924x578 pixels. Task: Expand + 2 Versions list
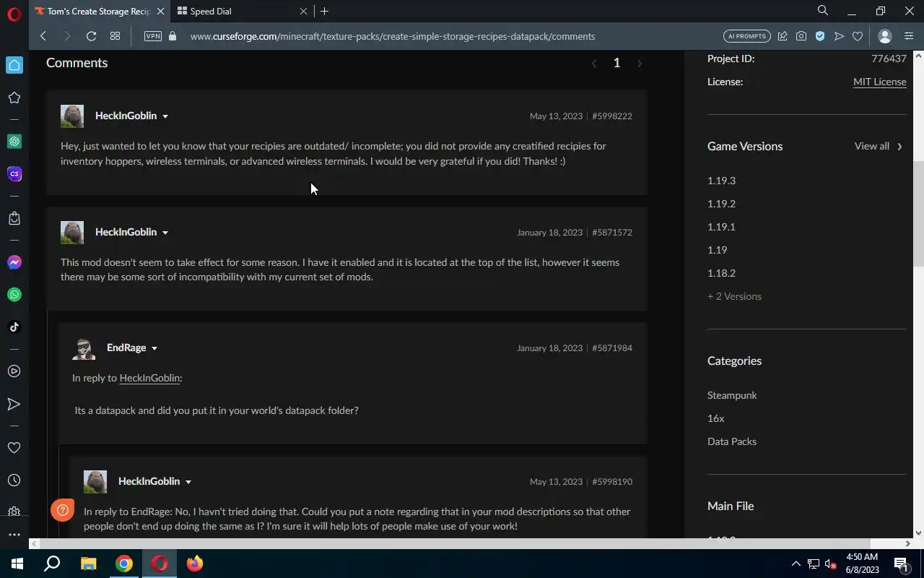(734, 296)
